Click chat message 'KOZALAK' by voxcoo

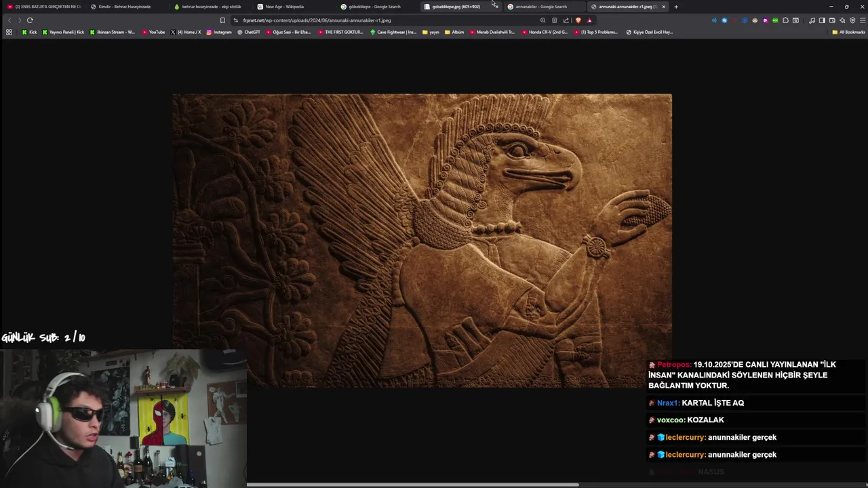coord(705,420)
